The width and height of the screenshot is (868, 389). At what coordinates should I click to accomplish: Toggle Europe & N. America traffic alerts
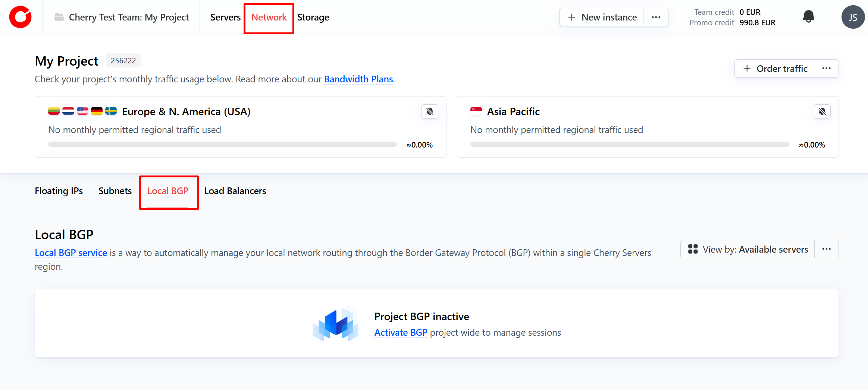pyautogui.click(x=430, y=111)
